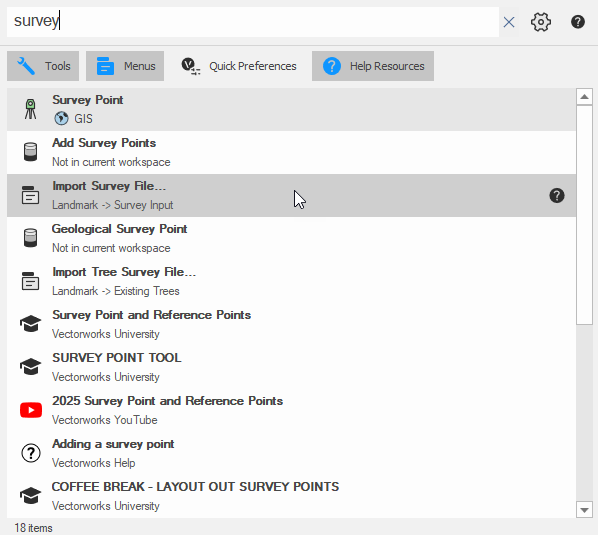Image resolution: width=598 pixels, height=535 pixels.
Task: Clear the search field with the X
Action: [x=509, y=22]
